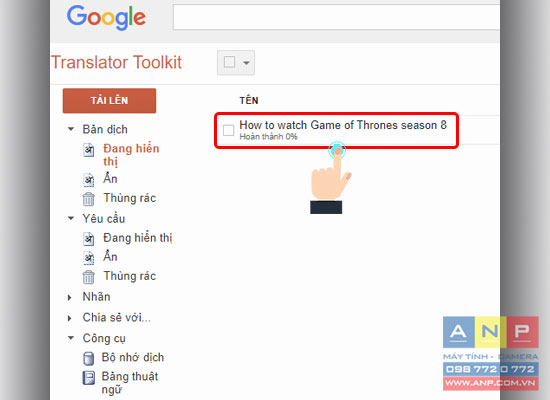The height and width of the screenshot is (400, 550).
Task: Click the TẢI LÊN upload button
Action: coord(109,101)
